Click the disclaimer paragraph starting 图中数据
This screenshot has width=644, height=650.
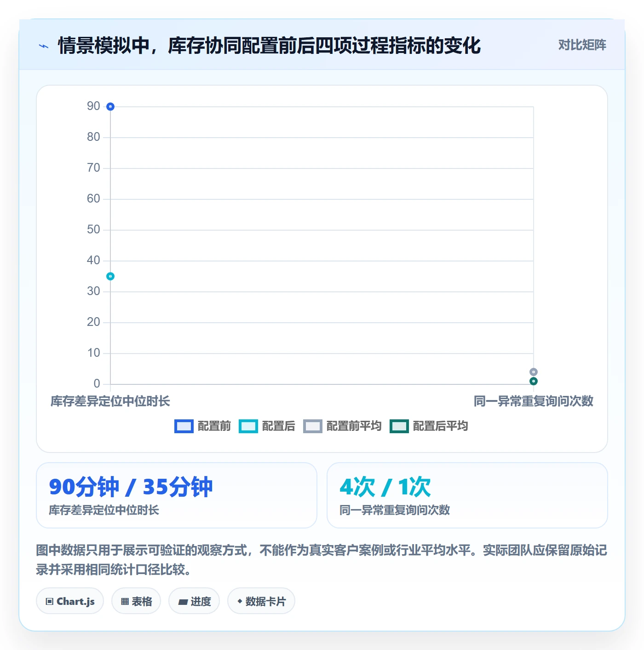click(x=322, y=560)
